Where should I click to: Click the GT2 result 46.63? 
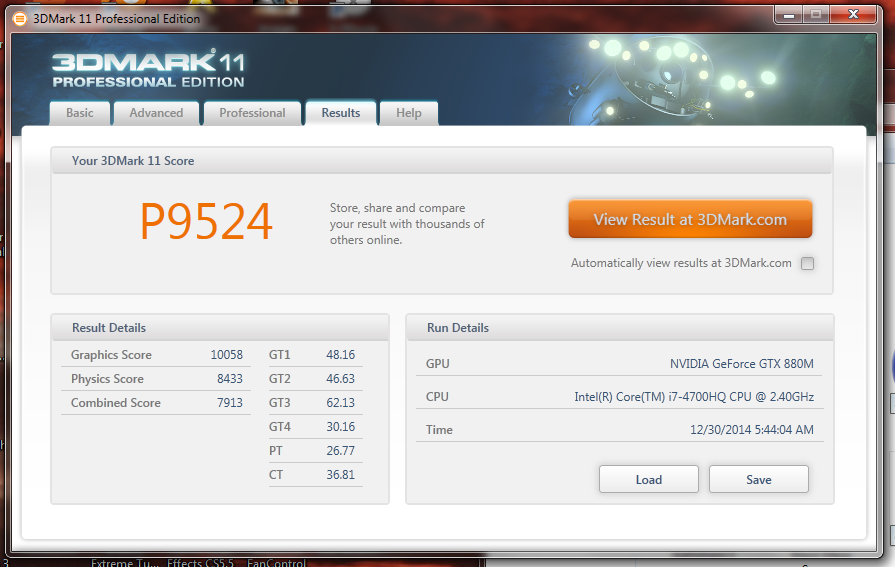pos(340,379)
